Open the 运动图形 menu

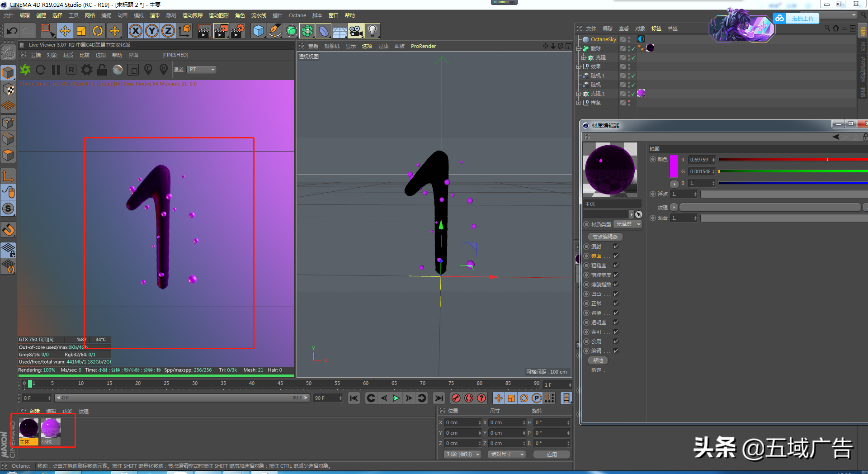(219, 15)
